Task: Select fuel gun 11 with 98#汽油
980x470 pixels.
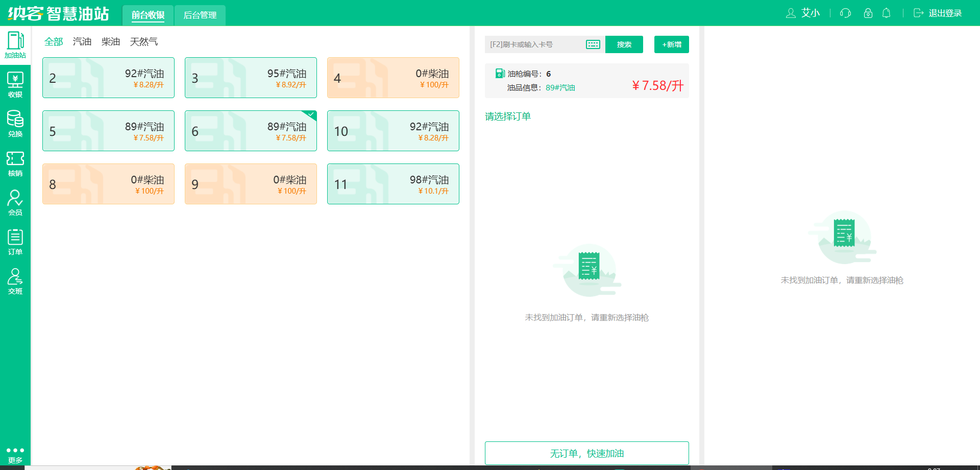Action: pyautogui.click(x=393, y=184)
